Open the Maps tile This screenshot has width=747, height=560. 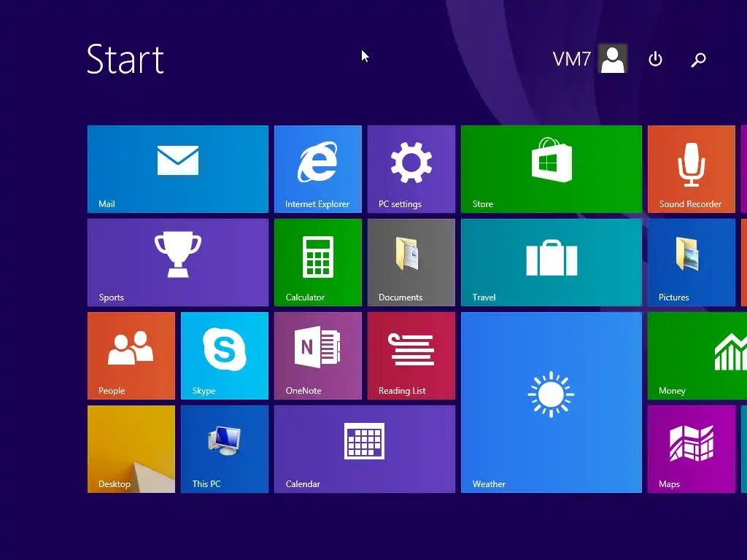coord(692,449)
